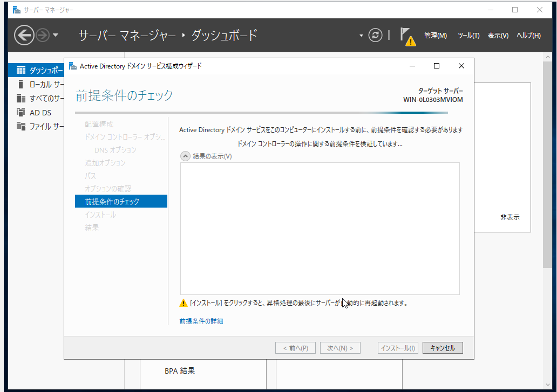Collapse the 結果の表示(V) expander
Image resolution: width=557 pixels, height=392 pixels.
185,156
